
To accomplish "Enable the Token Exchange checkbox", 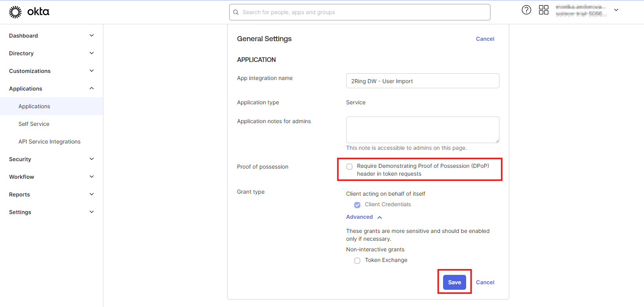I will coord(357,261).
